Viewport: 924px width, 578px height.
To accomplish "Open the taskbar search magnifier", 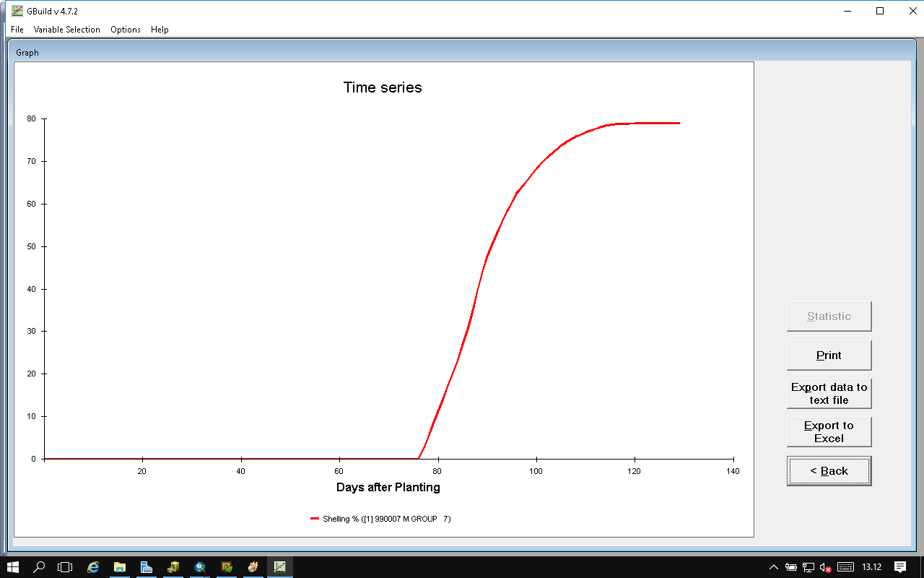I will [x=40, y=567].
